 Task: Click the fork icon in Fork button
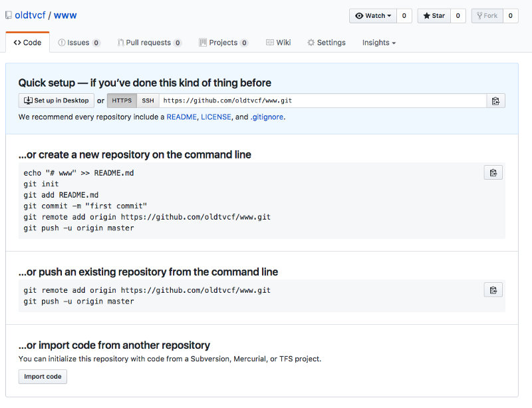click(479, 15)
